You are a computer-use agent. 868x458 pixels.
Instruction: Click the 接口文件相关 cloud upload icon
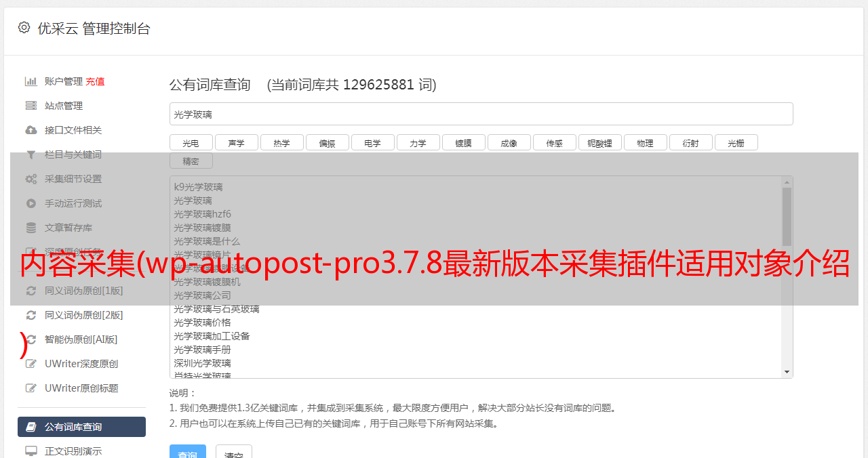tap(31, 130)
